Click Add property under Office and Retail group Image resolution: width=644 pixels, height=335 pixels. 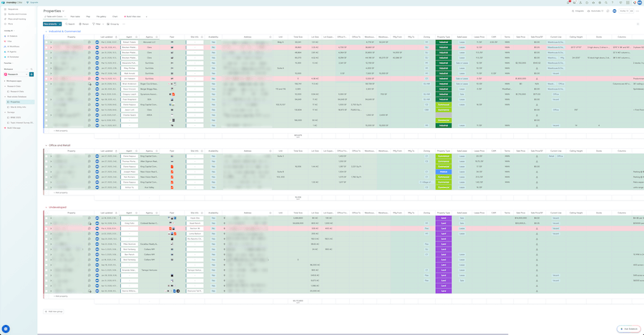61,193
